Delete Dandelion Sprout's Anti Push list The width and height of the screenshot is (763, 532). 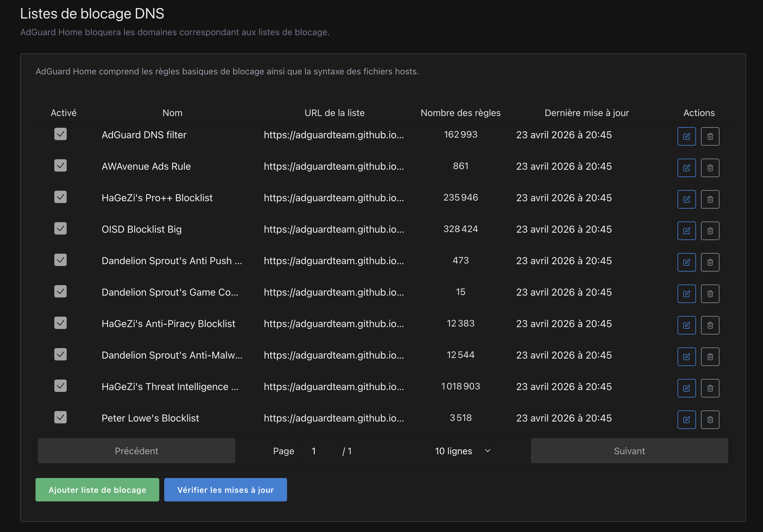pyautogui.click(x=710, y=262)
